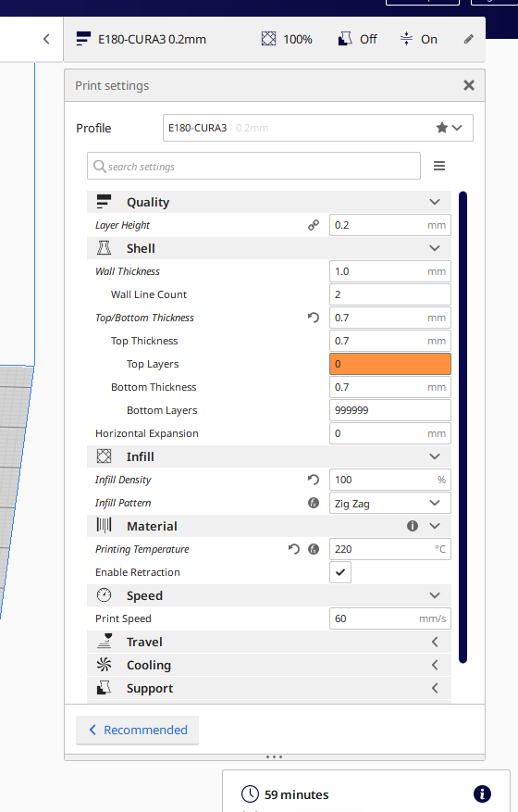The image size is (518, 812).
Task: Click the Printing Temperature revert arrow
Action: point(294,549)
